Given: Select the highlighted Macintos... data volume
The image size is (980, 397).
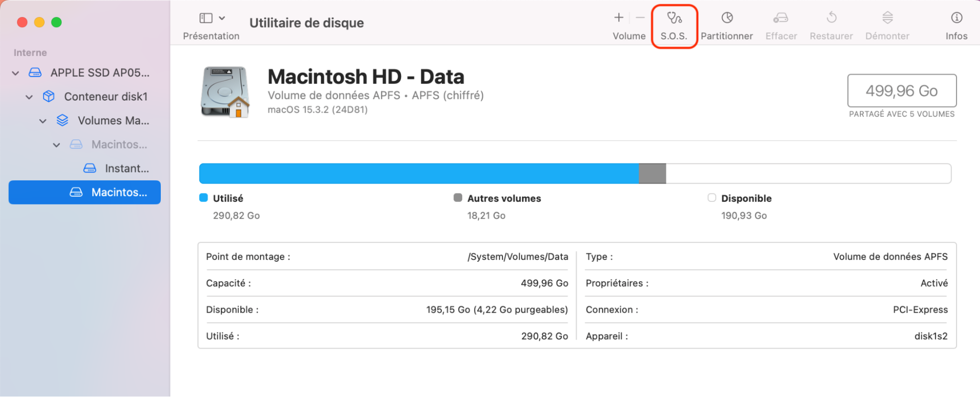Looking at the screenshot, I should [x=84, y=192].
